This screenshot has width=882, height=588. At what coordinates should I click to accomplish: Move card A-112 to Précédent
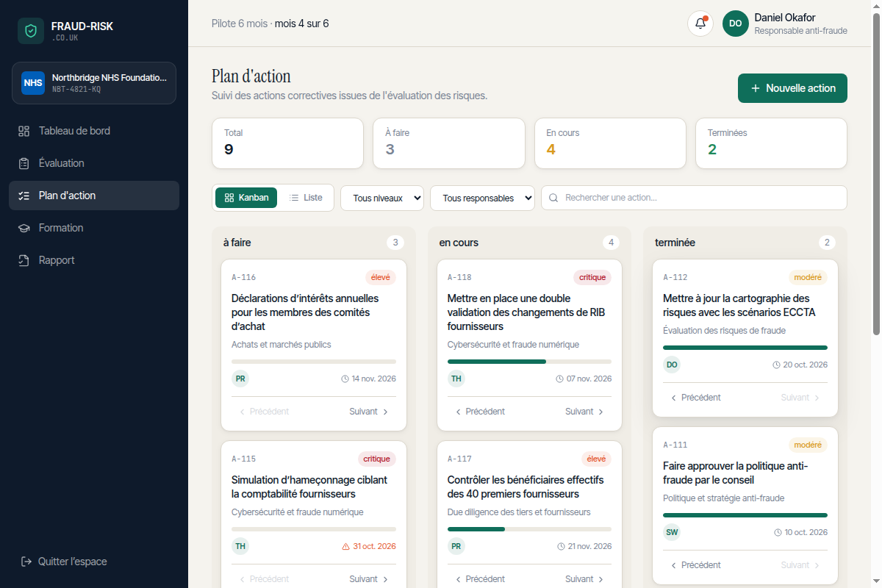pyautogui.click(x=695, y=398)
